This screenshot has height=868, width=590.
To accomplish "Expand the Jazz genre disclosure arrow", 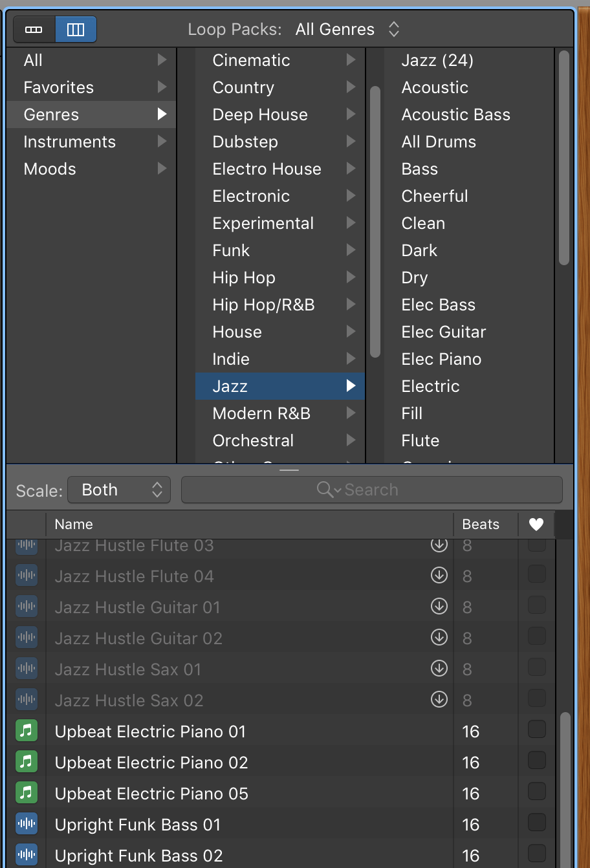I will [x=352, y=386].
